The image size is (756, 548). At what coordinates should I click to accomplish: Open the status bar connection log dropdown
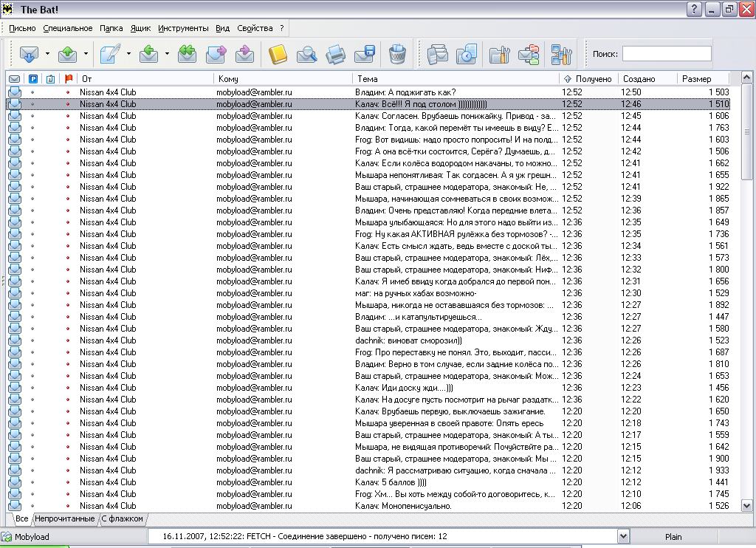point(623,536)
